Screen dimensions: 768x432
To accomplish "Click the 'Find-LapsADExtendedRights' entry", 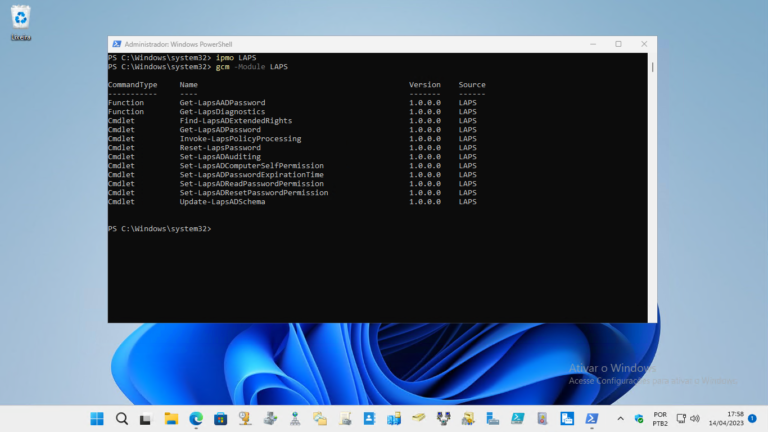I will (236, 120).
